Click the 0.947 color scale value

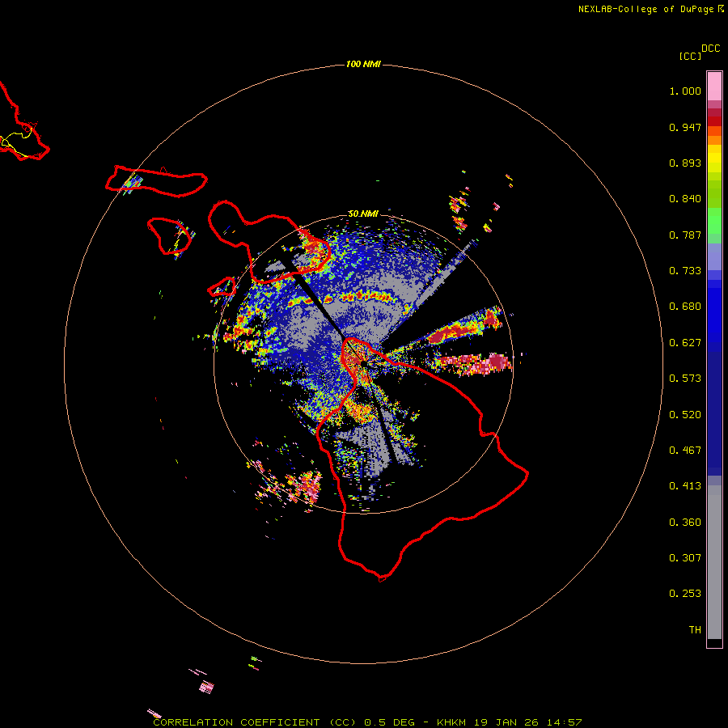685,127
